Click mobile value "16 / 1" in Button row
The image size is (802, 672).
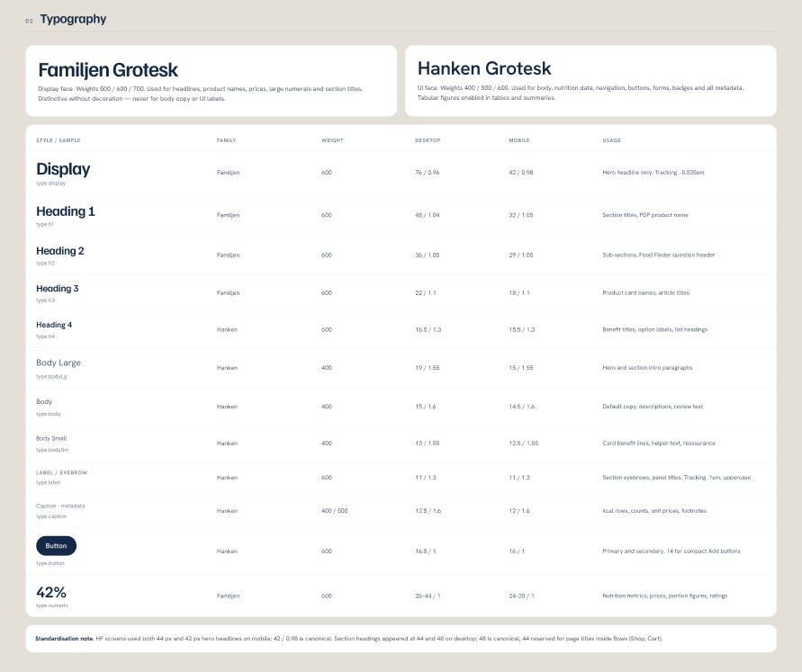(x=517, y=551)
